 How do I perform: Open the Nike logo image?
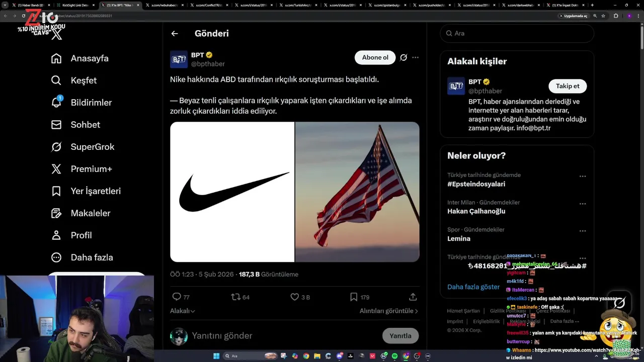click(x=232, y=192)
